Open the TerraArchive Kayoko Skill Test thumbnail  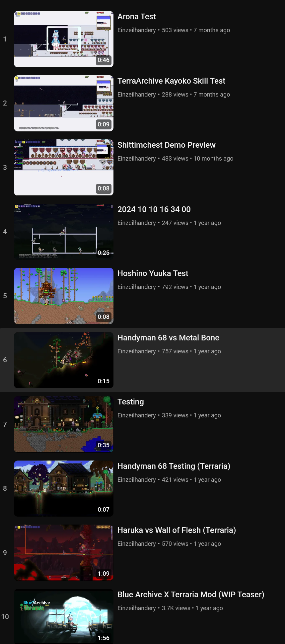pyautogui.click(x=64, y=103)
